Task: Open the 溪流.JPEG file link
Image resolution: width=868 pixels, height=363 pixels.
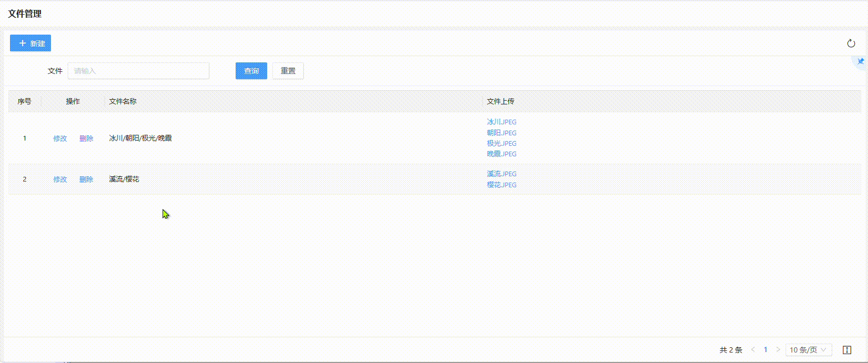Action: pos(501,174)
